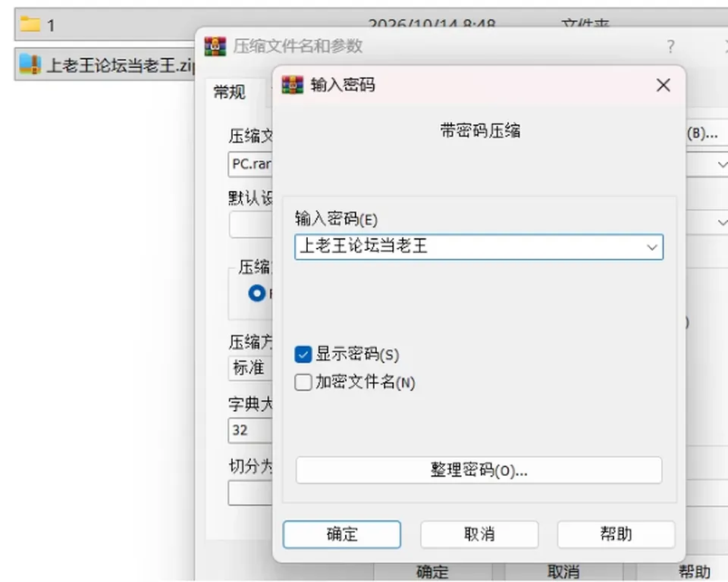Image resolution: width=728 pixels, height=582 pixels.
Task: Open 整理密码(O)... password organizer
Action: 479,470
